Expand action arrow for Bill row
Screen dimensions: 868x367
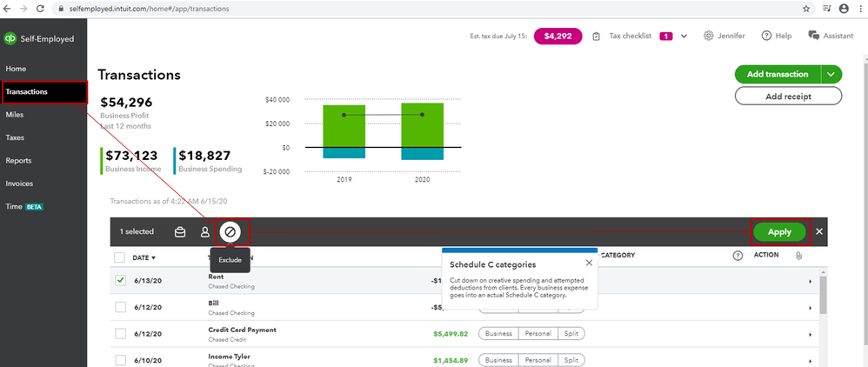point(810,309)
